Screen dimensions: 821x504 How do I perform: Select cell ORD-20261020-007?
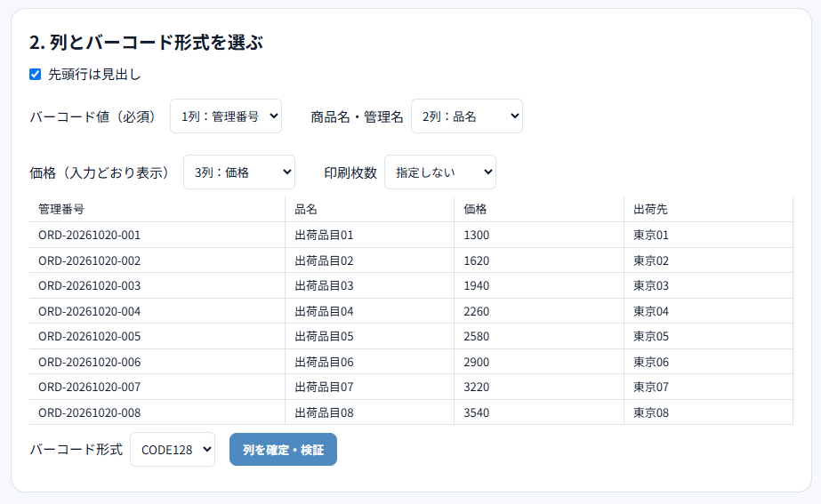pos(157,387)
